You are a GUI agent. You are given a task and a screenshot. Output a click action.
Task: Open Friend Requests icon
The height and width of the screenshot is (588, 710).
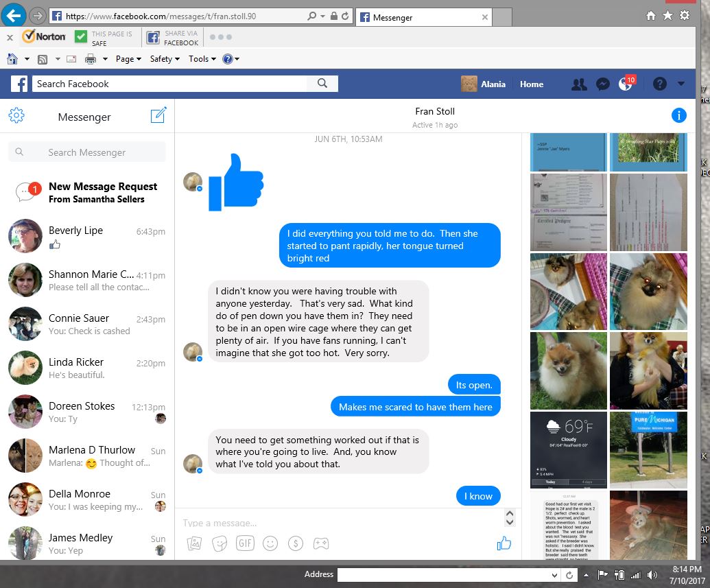[579, 84]
